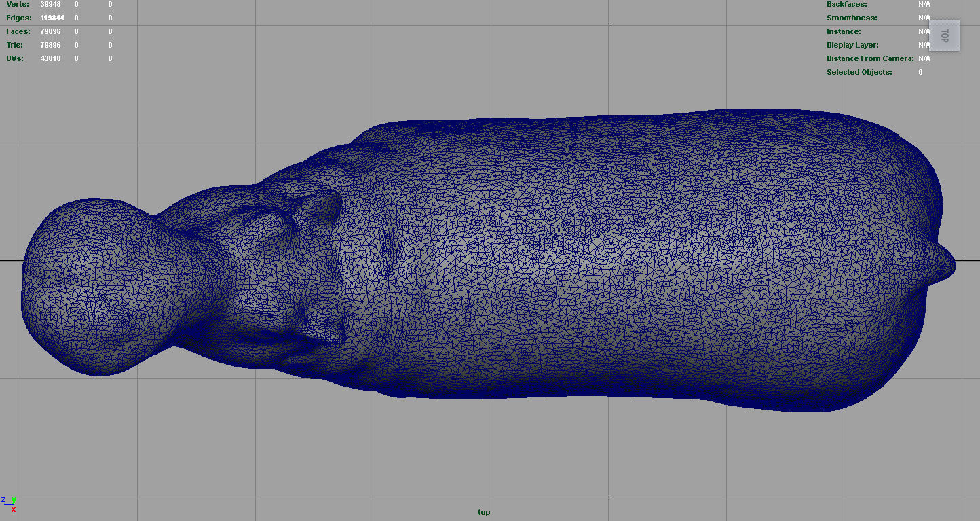Click the 'Backfaces:' label
Viewport: 980px width, 521px height.
point(847,4)
